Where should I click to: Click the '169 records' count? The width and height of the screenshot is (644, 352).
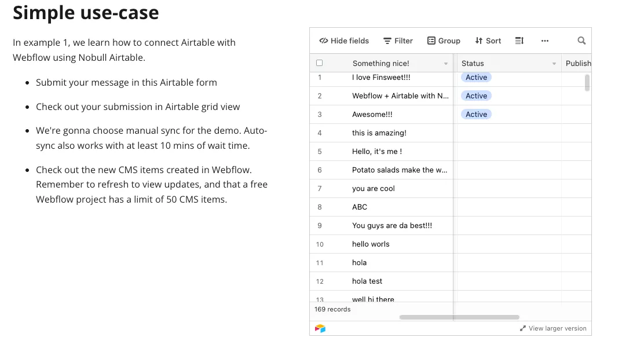click(x=332, y=309)
